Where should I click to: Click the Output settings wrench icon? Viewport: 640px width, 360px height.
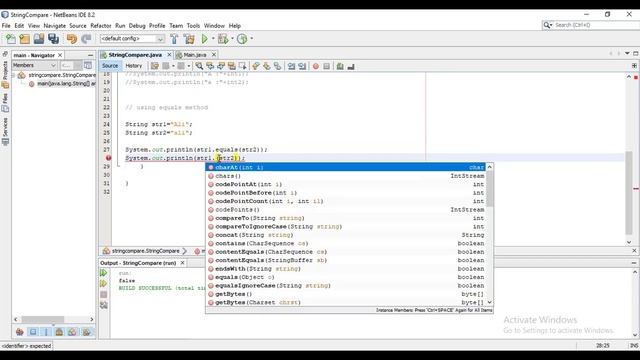point(104,305)
